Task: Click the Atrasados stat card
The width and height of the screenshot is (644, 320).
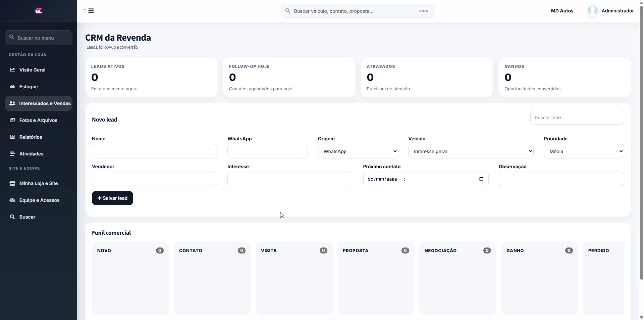Action: tap(427, 77)
